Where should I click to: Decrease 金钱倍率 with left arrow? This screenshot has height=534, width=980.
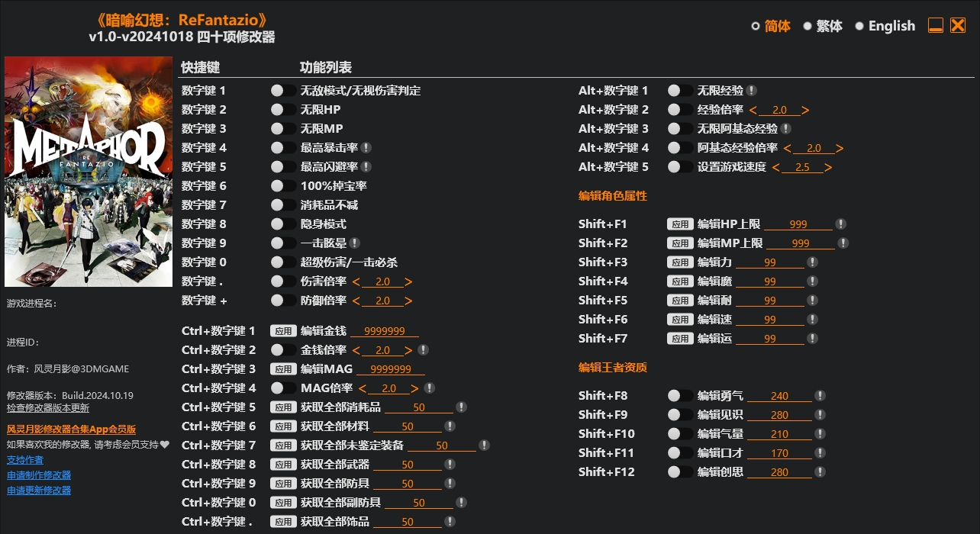pyautogui.click(x=356, y=350)
